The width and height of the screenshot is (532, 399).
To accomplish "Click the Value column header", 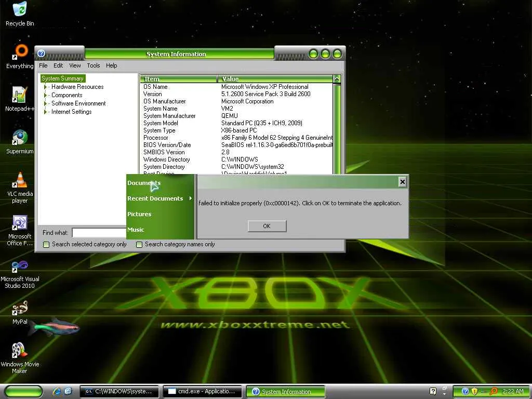I will (275, 79).
